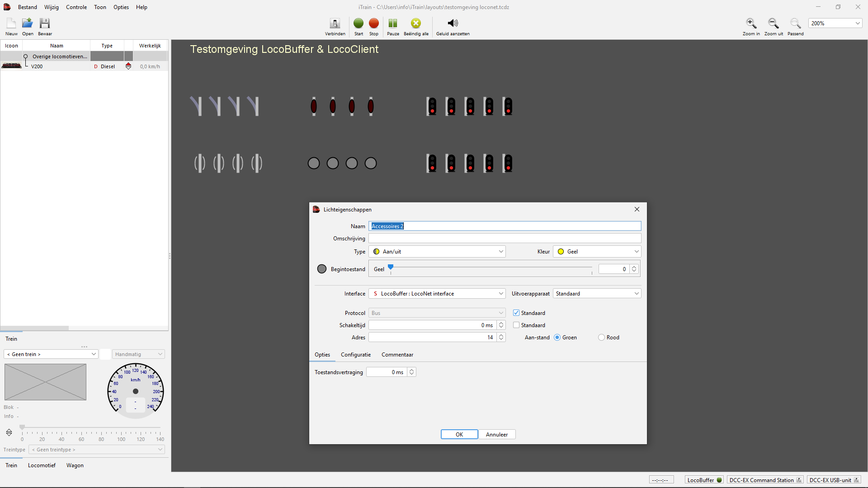Image resolution: width=868 pixels, height=488 pixels.
Task: Open the Controle menu
Action: (x=76, y=7)
